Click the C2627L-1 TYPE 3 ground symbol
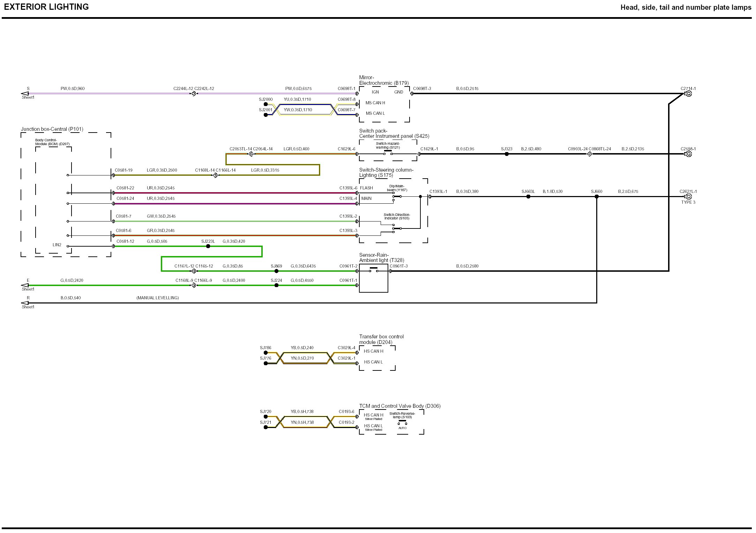The width and height of the screenshot is (756, 533). pyautogui.click(x=688, y=197)
